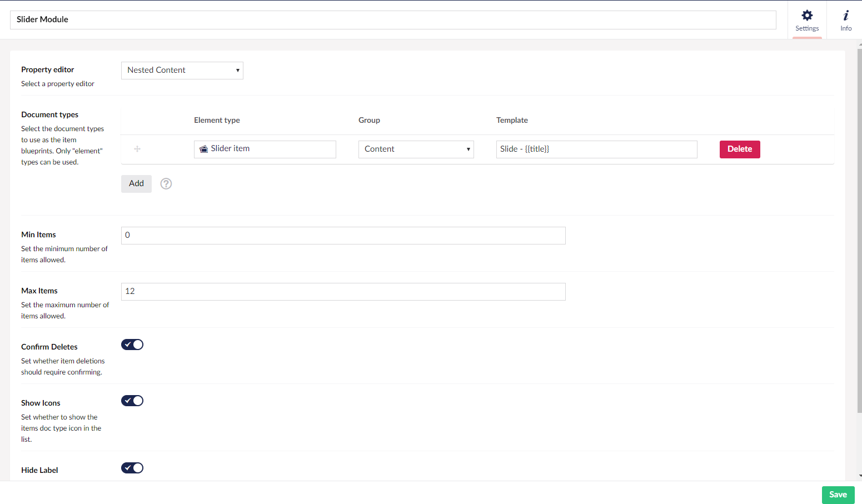Save the data type with Save button
The height and width of the screenshot is (504, 862).
pos(838,495)
